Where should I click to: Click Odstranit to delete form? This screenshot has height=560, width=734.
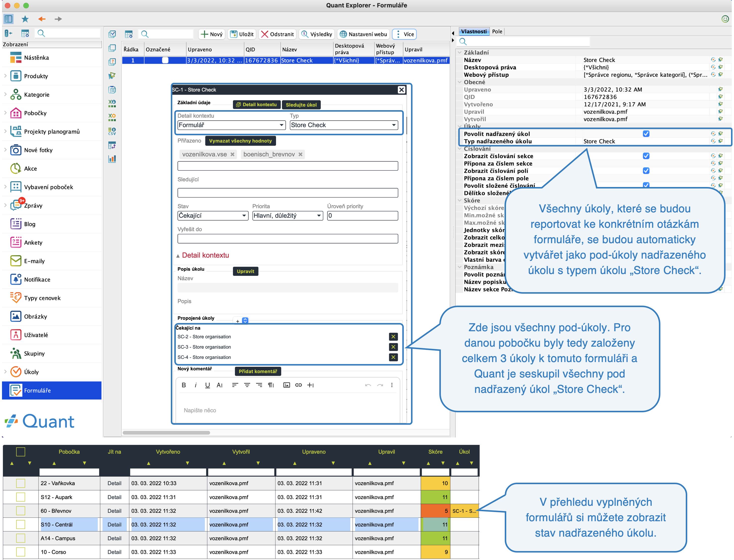(x=278, y=34)
